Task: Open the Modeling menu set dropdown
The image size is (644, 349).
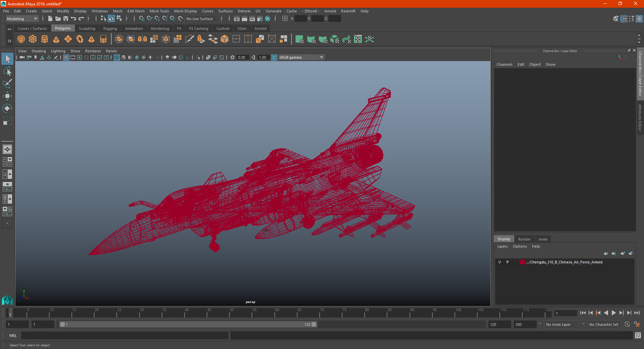Action: 22,19
